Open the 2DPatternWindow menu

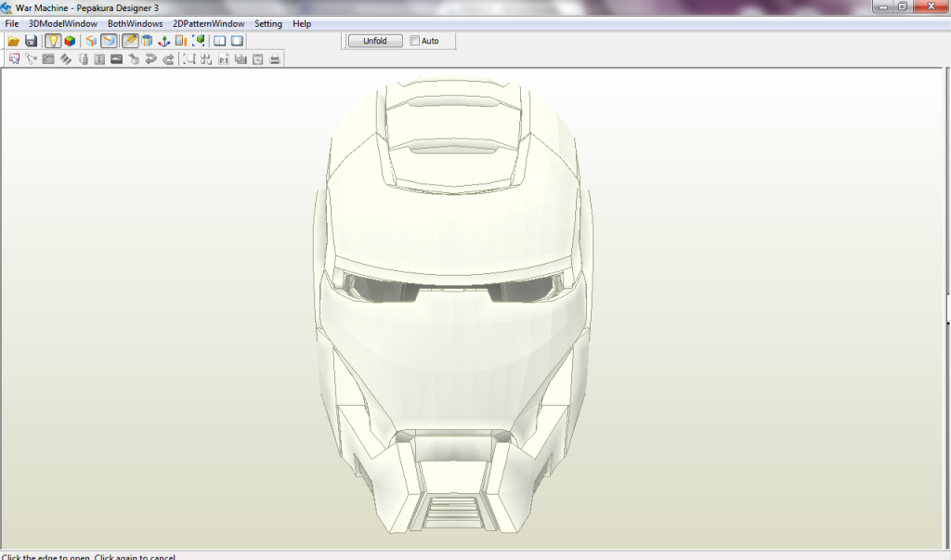(x=209, y=23)
